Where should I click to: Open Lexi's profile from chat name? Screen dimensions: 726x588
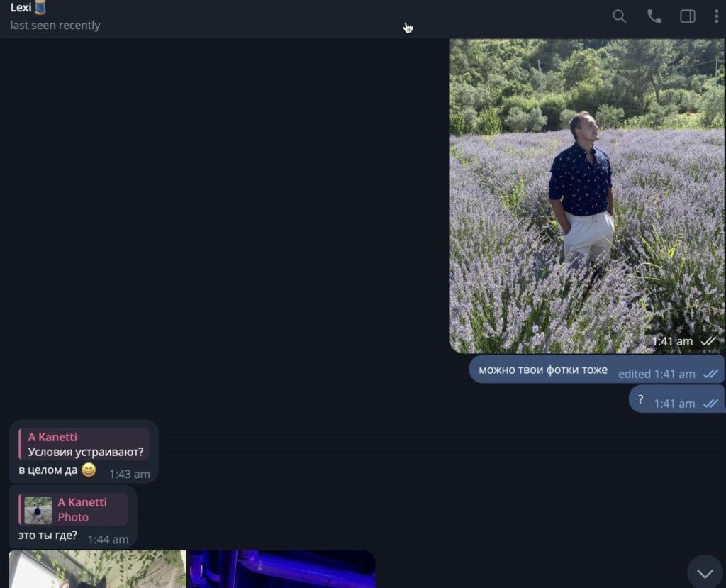(21, 8)
